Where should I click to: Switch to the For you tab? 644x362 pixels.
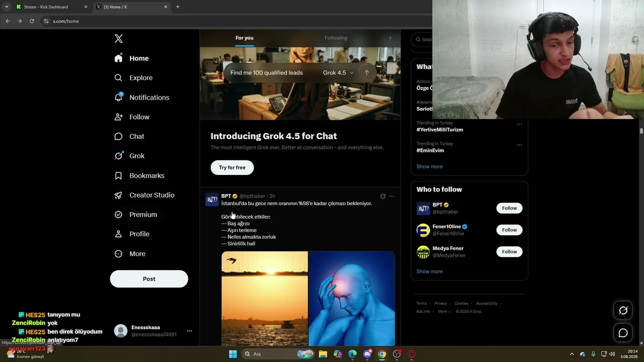(245, 38)
